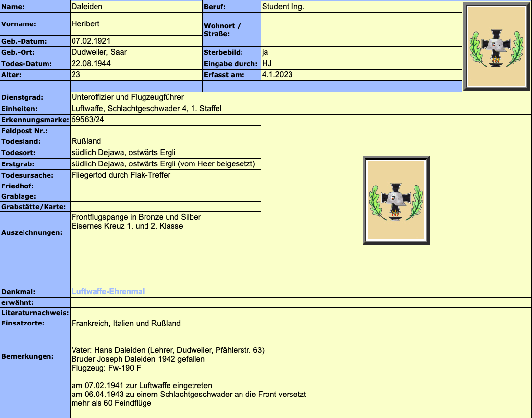Select the birthplace Dudweiler, Saar
Screen dimensions: 532x418
coord(99,52)
